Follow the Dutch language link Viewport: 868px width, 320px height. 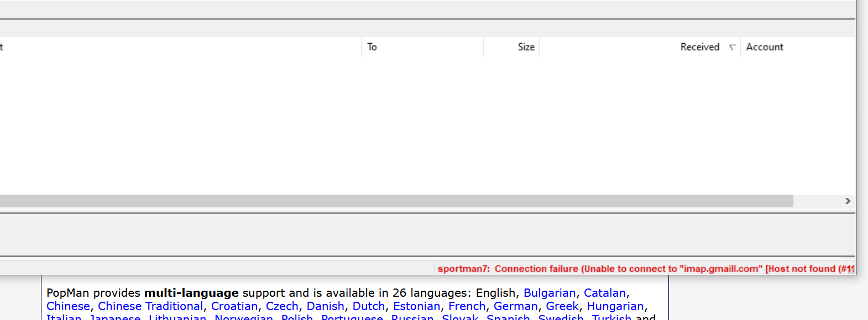coord(368,306)
